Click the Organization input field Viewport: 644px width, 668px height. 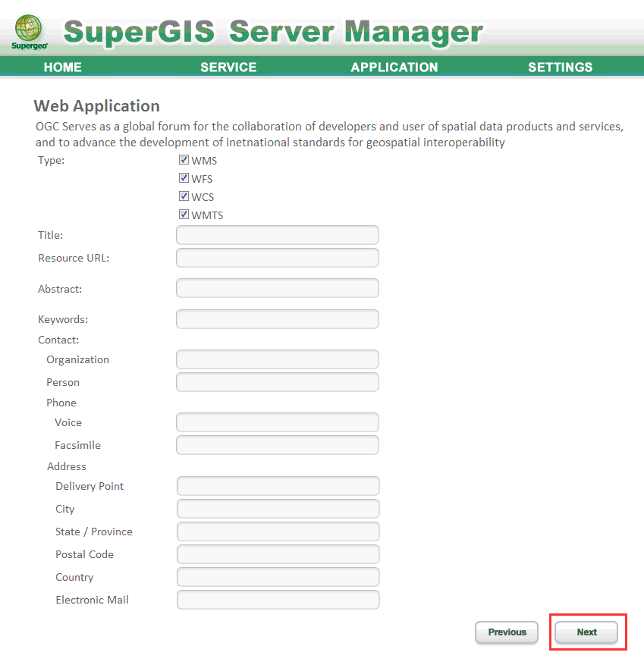(x=278, y=359)
